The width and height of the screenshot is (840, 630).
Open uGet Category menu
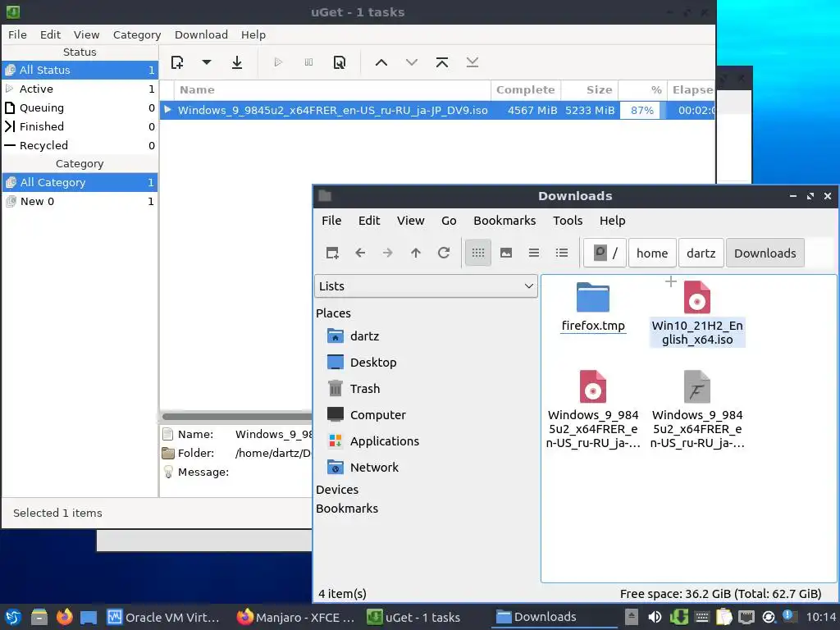[137, 34]
